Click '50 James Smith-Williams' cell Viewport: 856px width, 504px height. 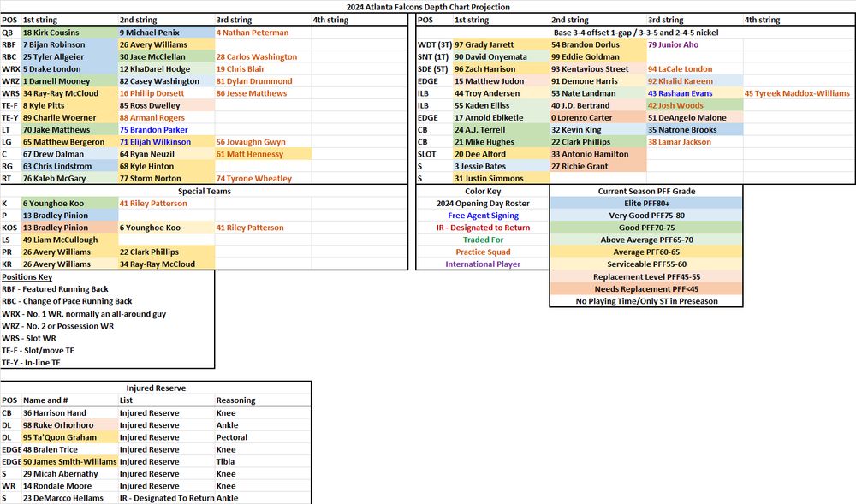(x=70, y=461)
